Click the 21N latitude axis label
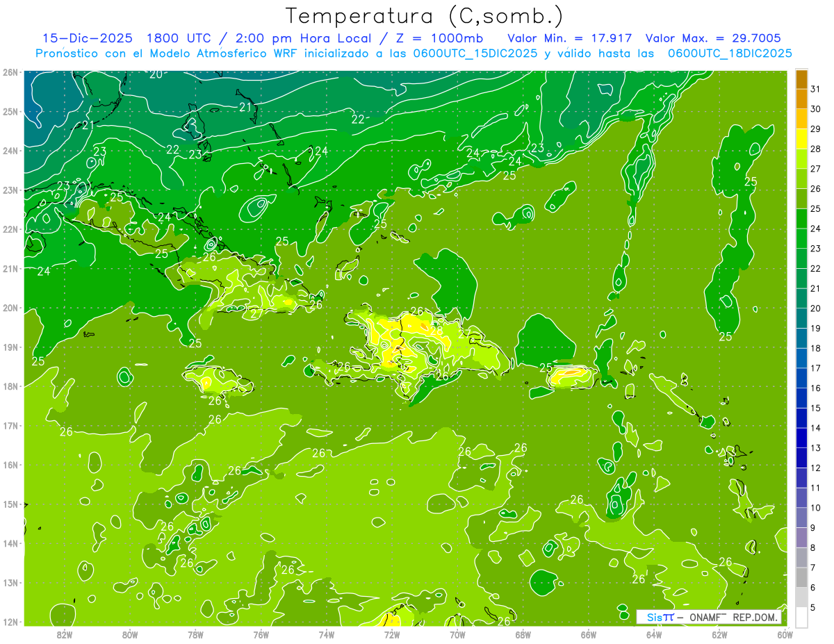This screenshot has width=834, height=644. 10,268
